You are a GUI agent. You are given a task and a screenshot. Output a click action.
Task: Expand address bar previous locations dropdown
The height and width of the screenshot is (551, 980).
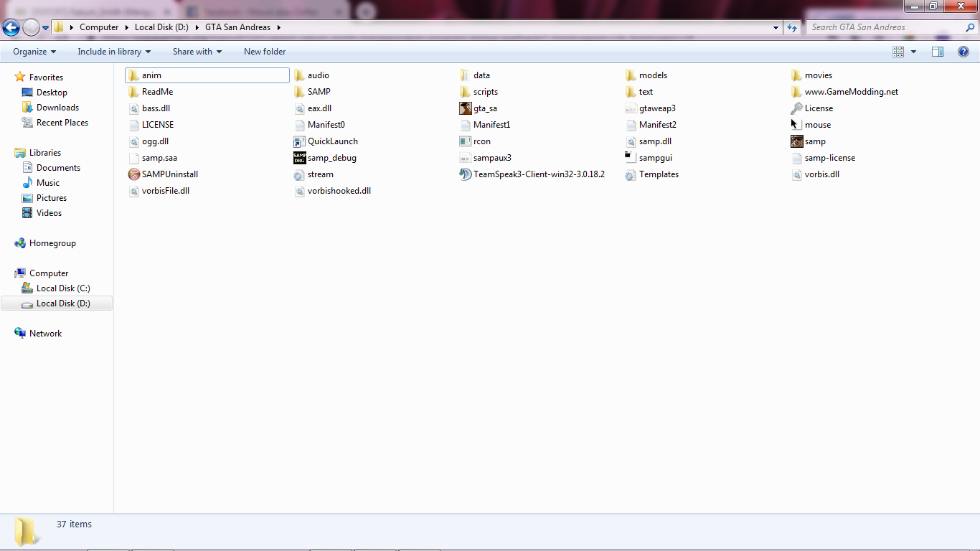(x=776, y=27)
